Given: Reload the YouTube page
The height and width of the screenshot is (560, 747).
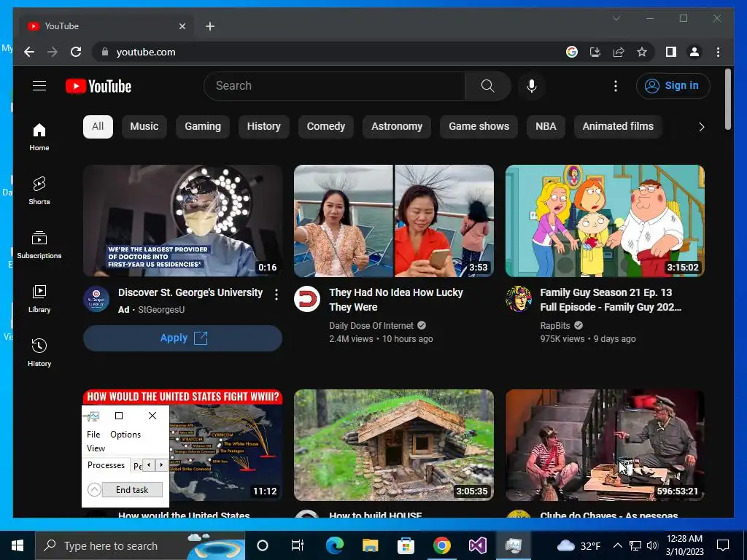Looking at the screenshot, I should (76, 52).
